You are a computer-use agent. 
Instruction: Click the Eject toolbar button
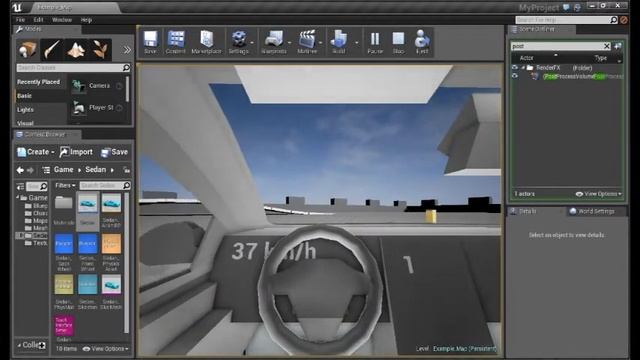click(422, 42)
